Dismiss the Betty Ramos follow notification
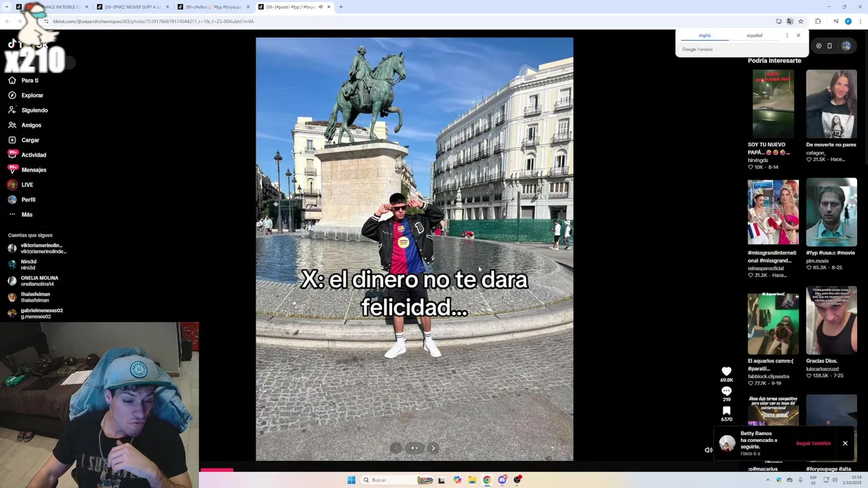 coord(845,443)
